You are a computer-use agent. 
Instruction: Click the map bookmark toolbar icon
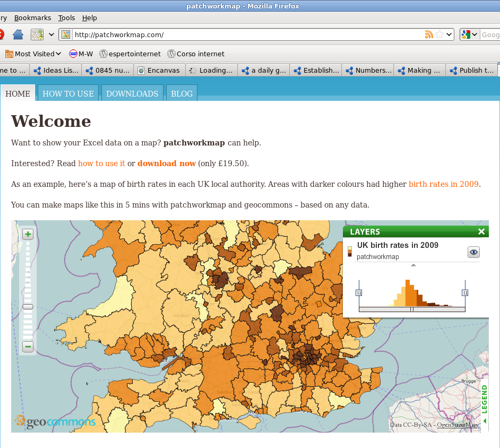[x=37, y=35]
